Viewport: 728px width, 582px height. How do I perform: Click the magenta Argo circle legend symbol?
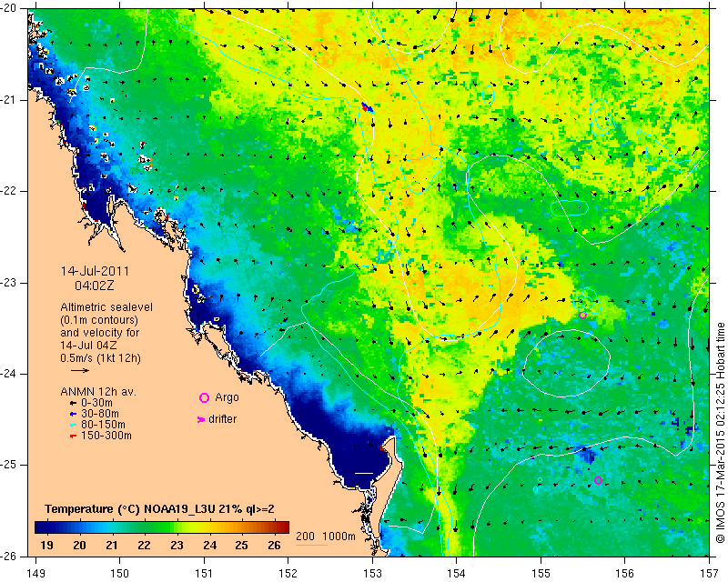(x=204, y=397)
